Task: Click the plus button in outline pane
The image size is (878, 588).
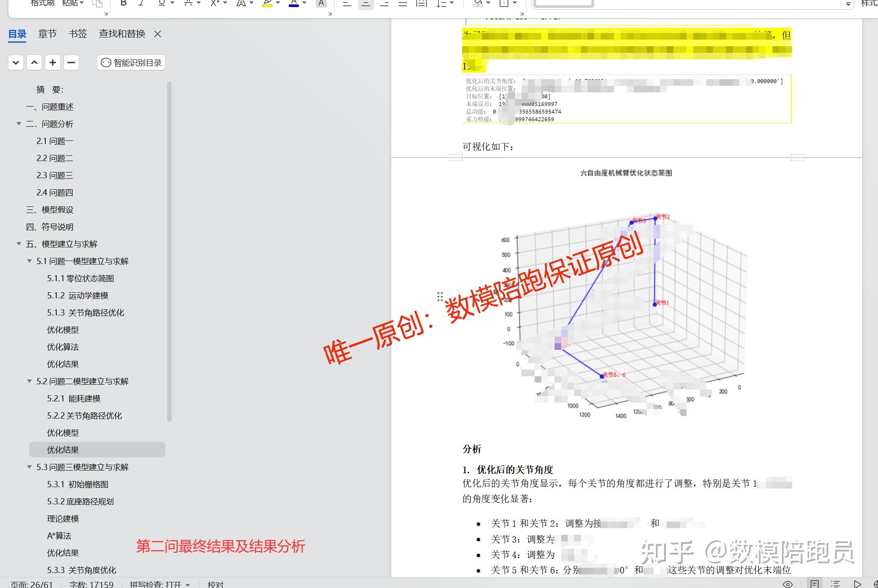Action: 53,62
